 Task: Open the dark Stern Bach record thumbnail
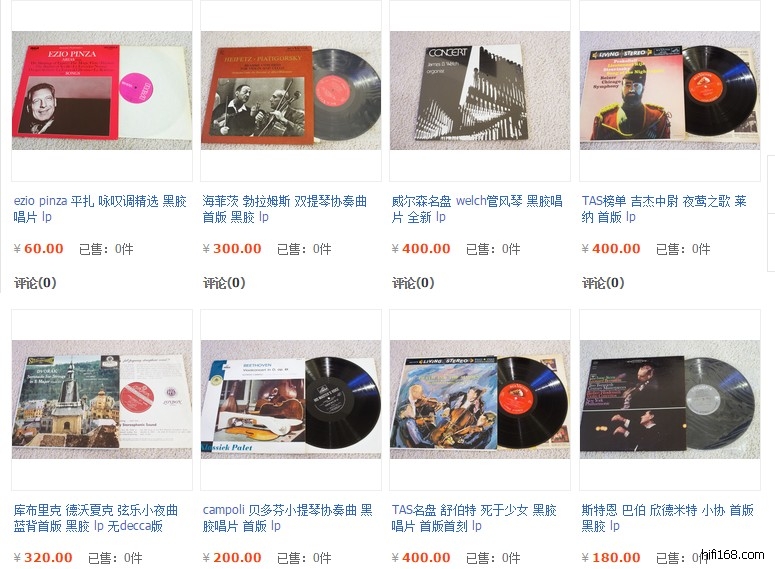(670, 399)
